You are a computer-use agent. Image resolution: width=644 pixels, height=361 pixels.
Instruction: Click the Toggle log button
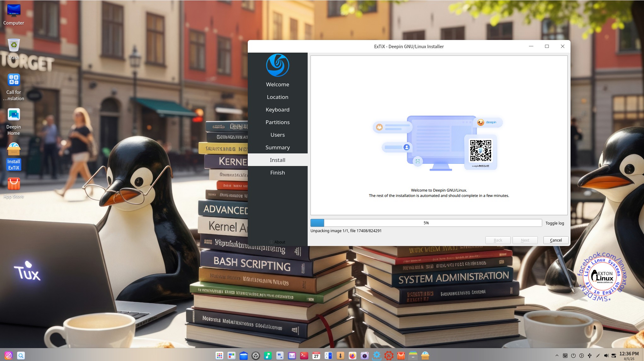[554, 223]
